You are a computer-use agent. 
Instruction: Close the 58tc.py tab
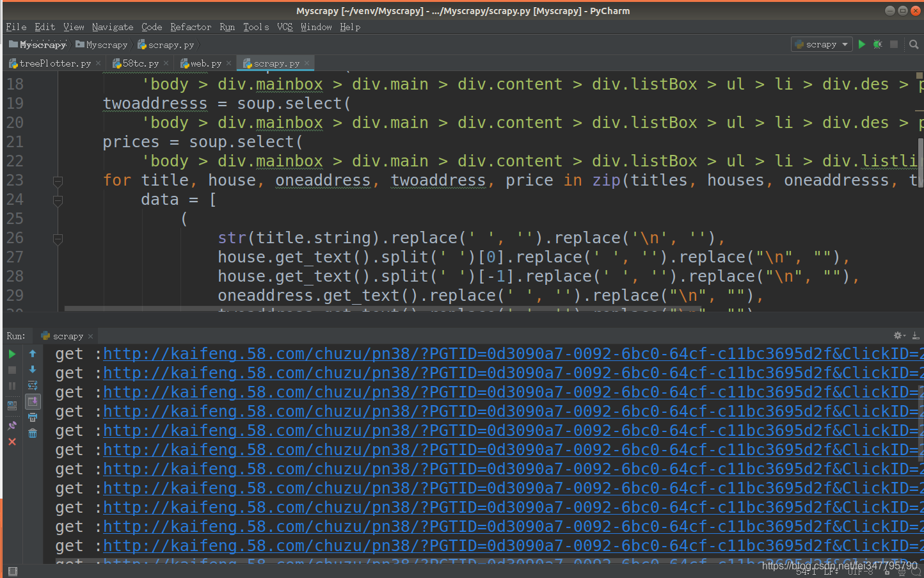pyautogui.click(x=166, y=63)
